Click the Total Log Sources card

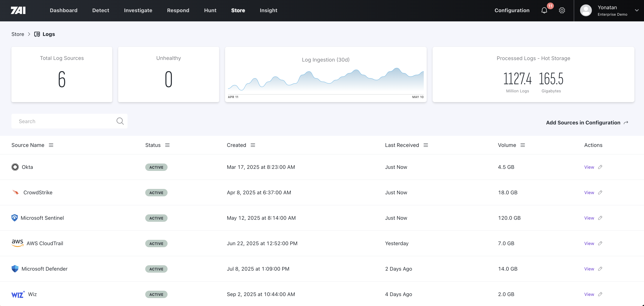point(62,74)
